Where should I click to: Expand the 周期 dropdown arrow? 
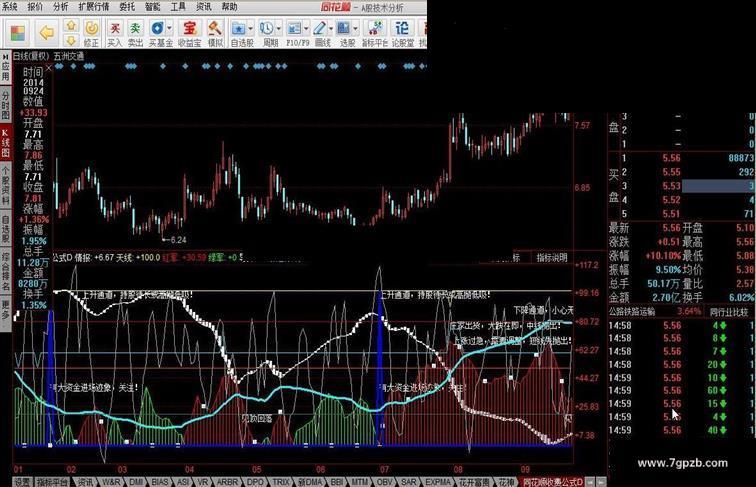[279, 28]
